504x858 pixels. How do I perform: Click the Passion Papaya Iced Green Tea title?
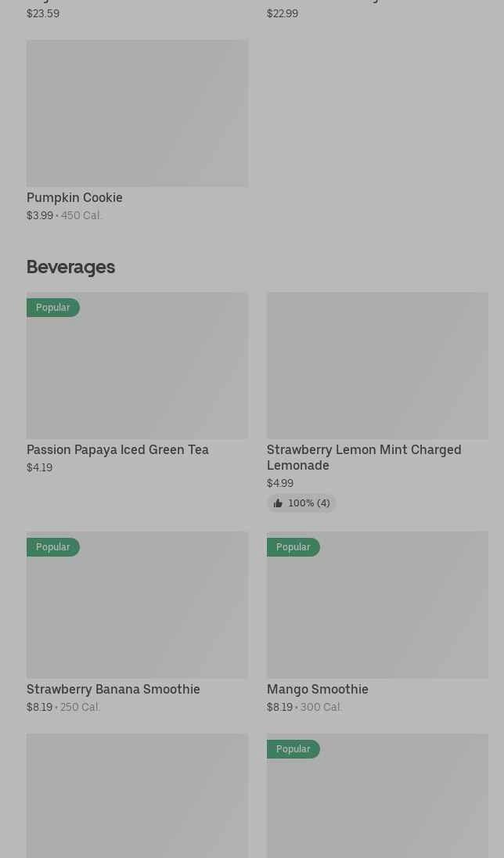[117, 450]
